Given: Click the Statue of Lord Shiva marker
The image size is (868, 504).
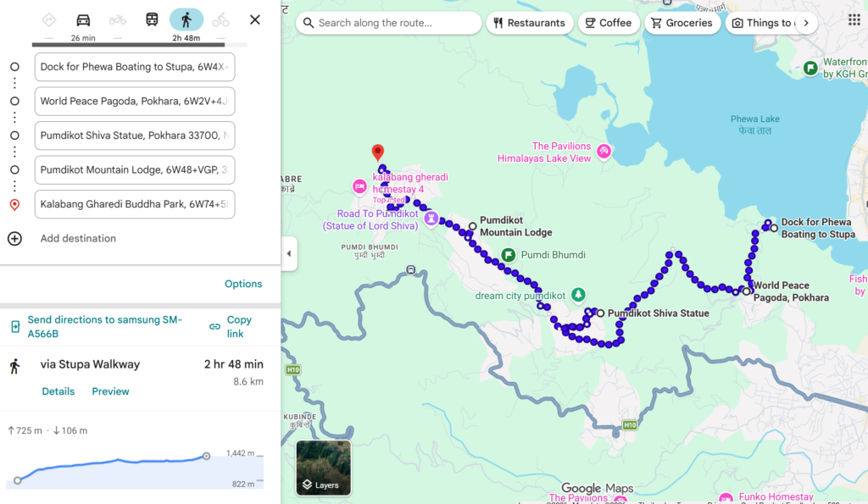Looking at the screenshot, I should click(431, 219).
